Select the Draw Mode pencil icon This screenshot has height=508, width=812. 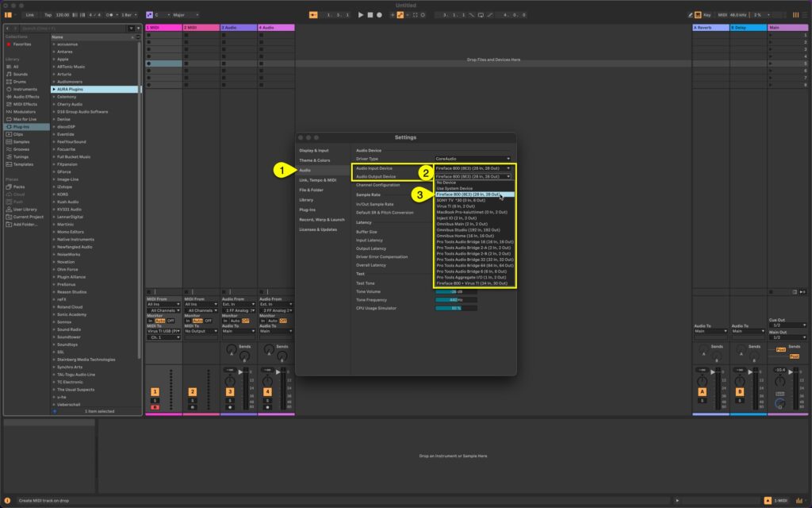point(689,14)
